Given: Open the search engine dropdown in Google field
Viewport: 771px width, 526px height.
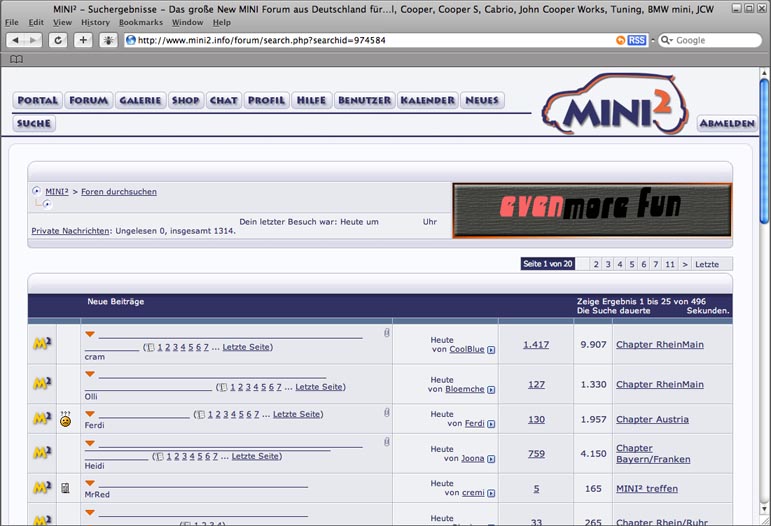Looking at the screenshot, I should point(667,40).
